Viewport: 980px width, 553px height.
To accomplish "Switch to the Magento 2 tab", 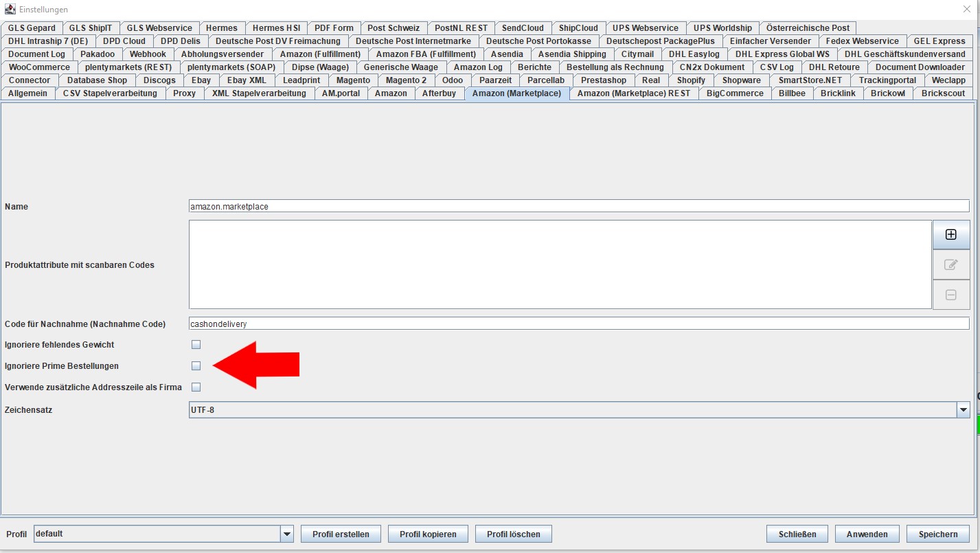I will (x=406, y=80).
